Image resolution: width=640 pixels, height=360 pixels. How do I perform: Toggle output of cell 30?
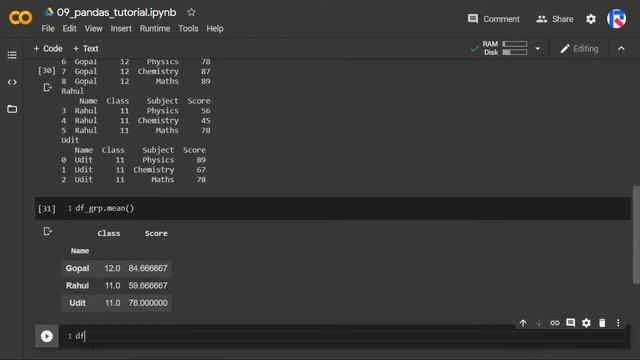(47, 87)
